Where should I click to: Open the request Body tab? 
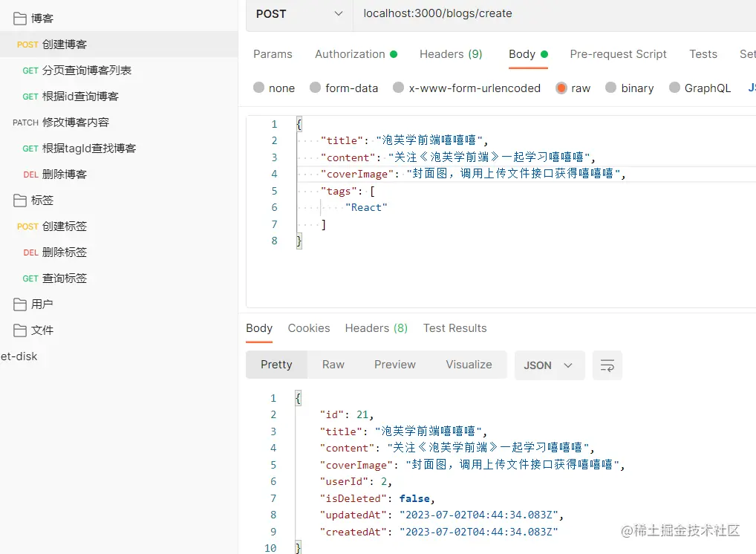528,54
